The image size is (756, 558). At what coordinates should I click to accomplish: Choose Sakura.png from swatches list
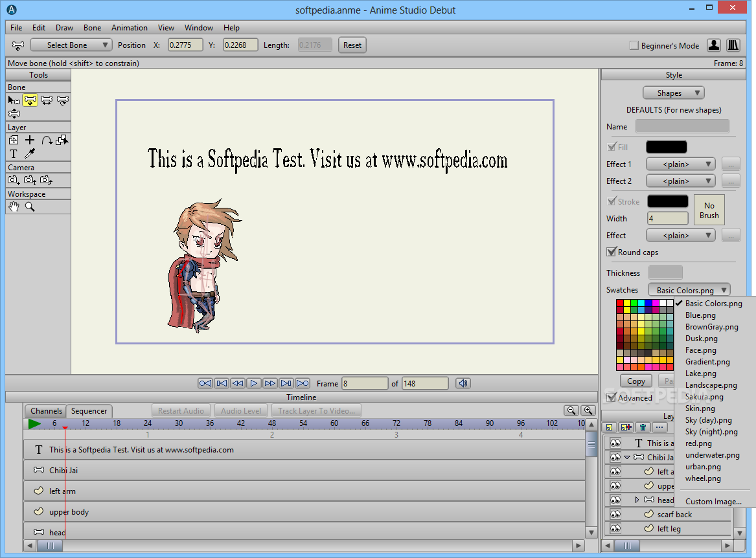click(704, 397)
